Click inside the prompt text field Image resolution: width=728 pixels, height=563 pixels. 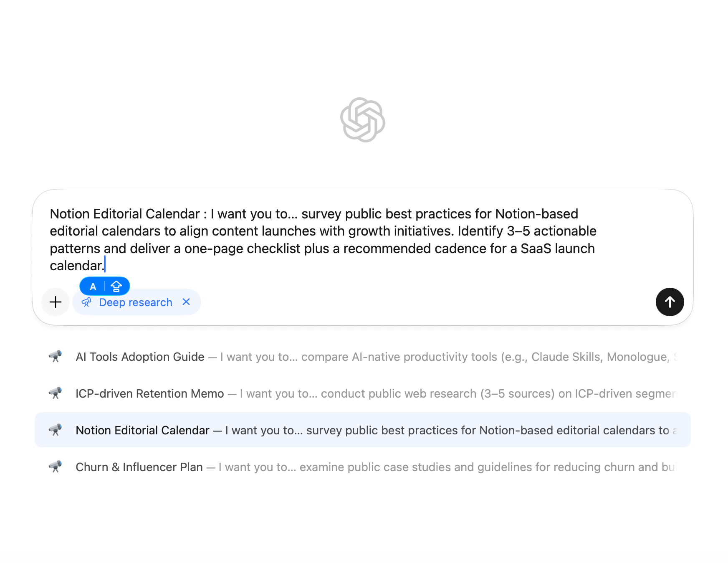[x=322, y=239]
